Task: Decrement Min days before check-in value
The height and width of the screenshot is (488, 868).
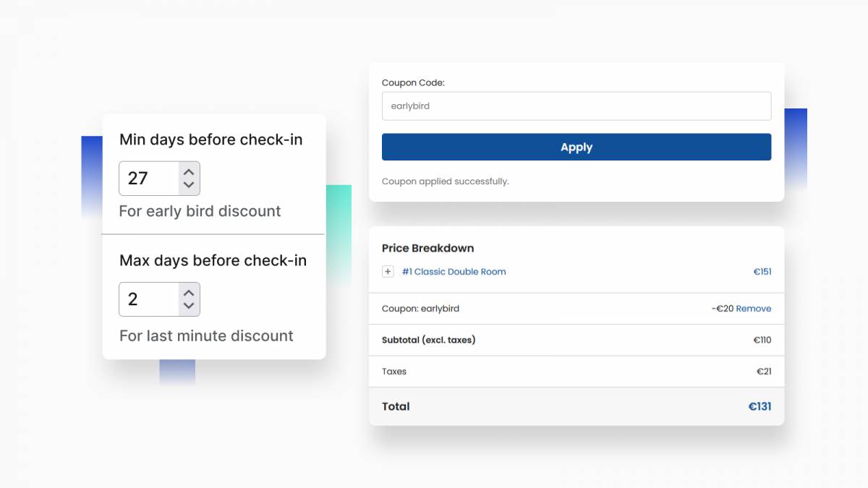Action: pyautogui.click(x=188, y=185)
